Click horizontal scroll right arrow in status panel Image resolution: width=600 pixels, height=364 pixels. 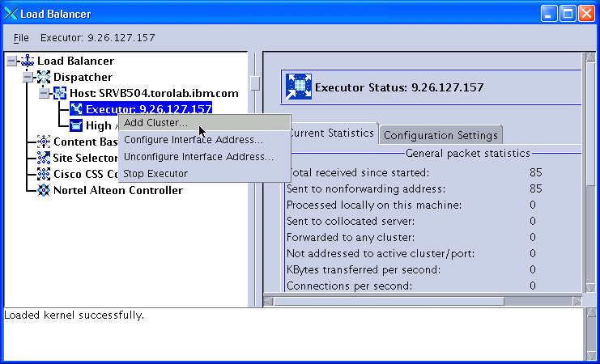[577, 301]
